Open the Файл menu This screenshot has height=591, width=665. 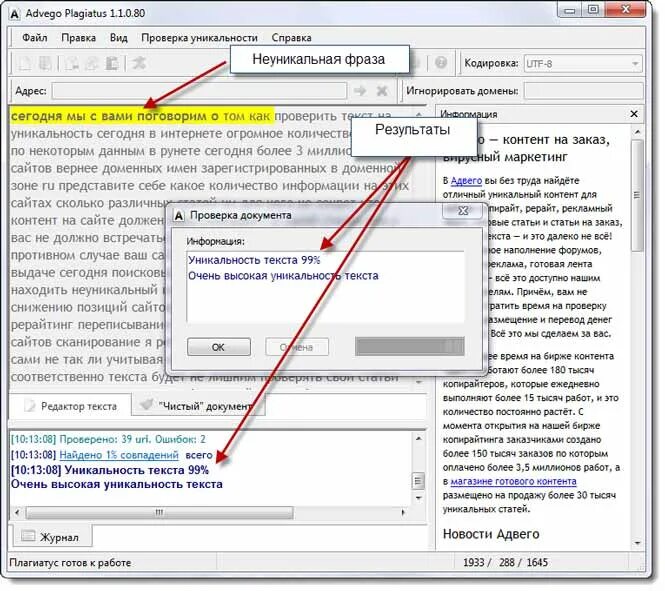point(34,38)
